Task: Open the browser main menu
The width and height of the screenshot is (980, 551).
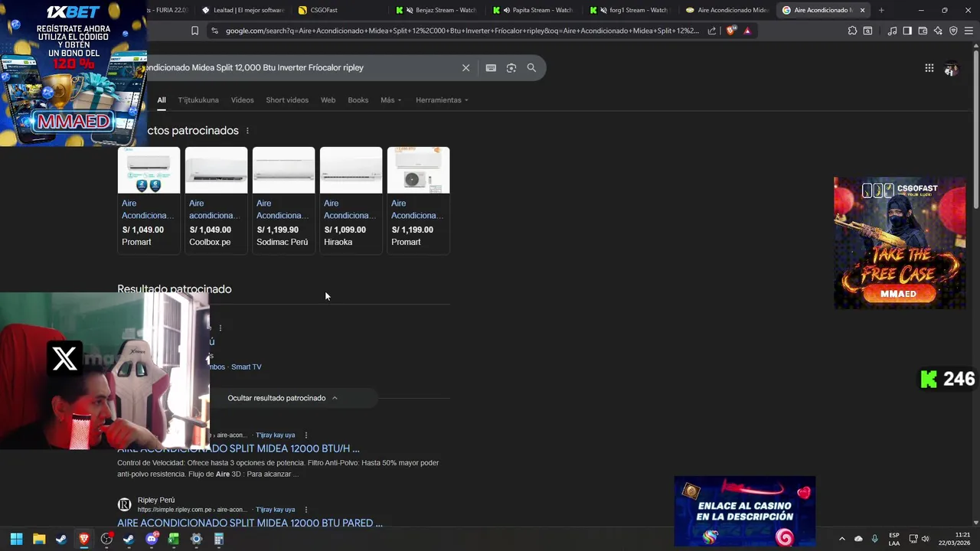Action: 969,31
